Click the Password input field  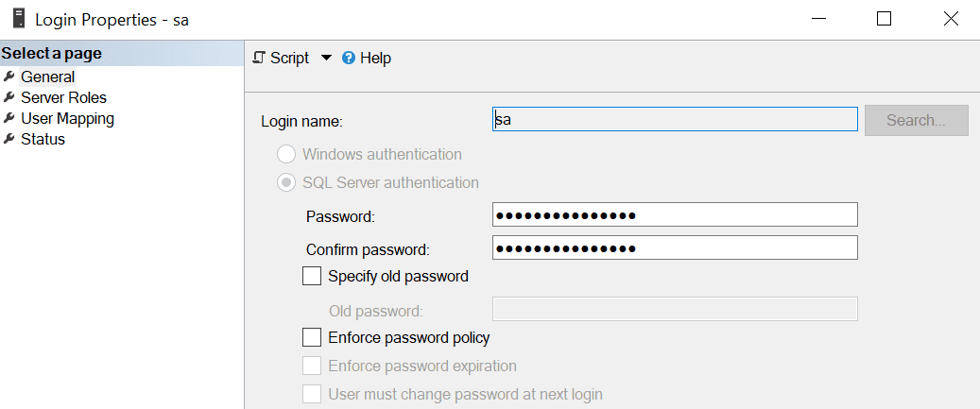[x=675, y=215]
